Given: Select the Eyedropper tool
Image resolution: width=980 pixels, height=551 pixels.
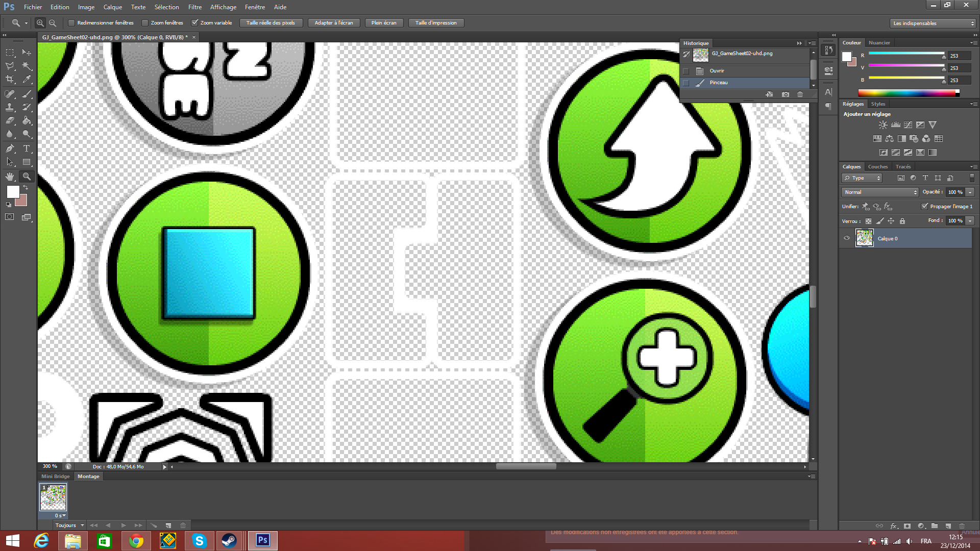Looking at the screenshot, I should tap(27, 80).
